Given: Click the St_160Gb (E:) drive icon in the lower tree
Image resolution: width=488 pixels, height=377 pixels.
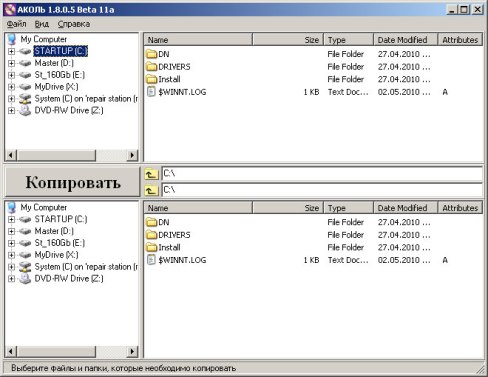Looking at the screenshot, I should coord(25,243).
